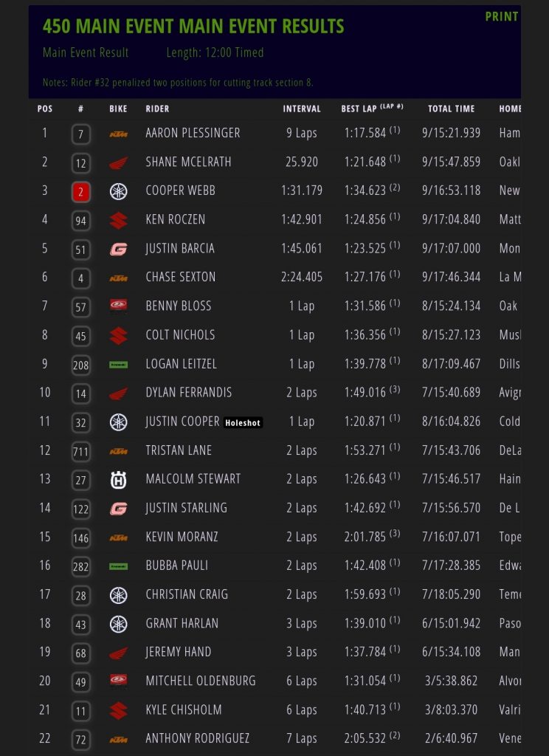The image size is (549, 756).
Task: Click Suzuki logo beside Ken Roczen
Action: pyautogui.click(x=118, y=220)
